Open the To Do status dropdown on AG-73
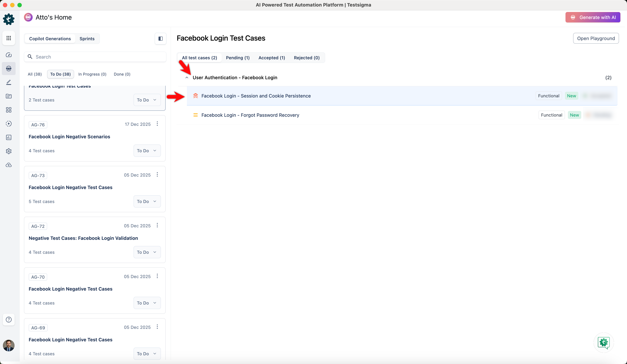 147,201
